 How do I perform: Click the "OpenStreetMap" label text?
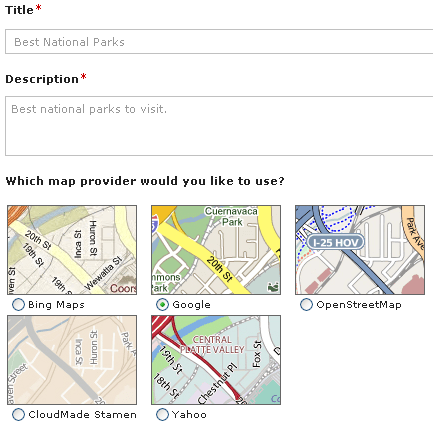(x=359, y=305)
